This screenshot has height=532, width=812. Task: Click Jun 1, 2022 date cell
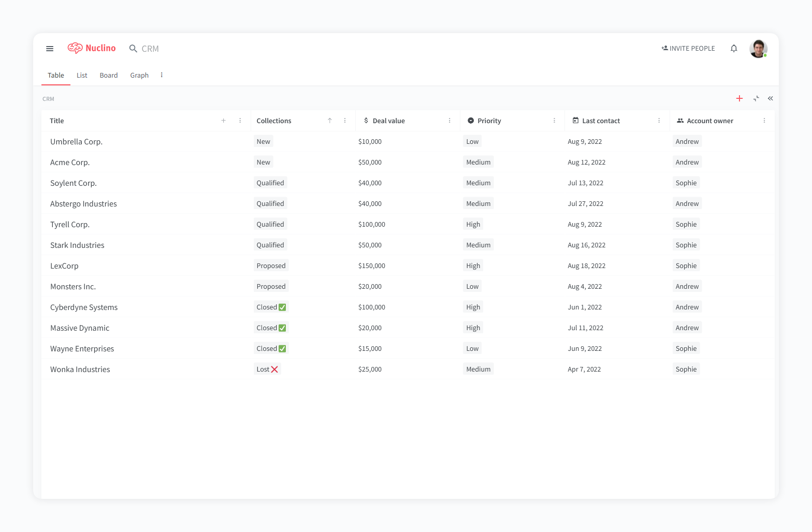click(585, 307)
